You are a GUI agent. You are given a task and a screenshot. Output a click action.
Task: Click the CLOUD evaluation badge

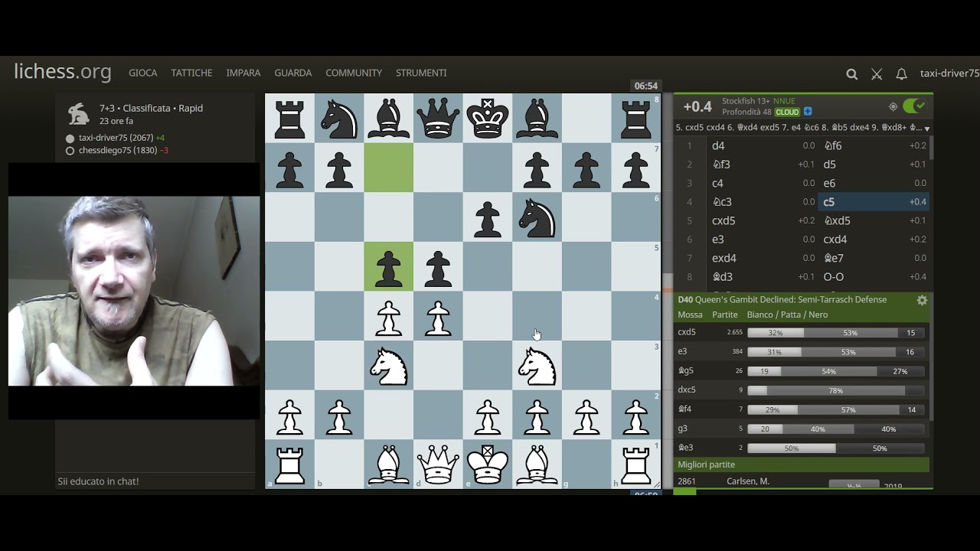tap(787, 112)
